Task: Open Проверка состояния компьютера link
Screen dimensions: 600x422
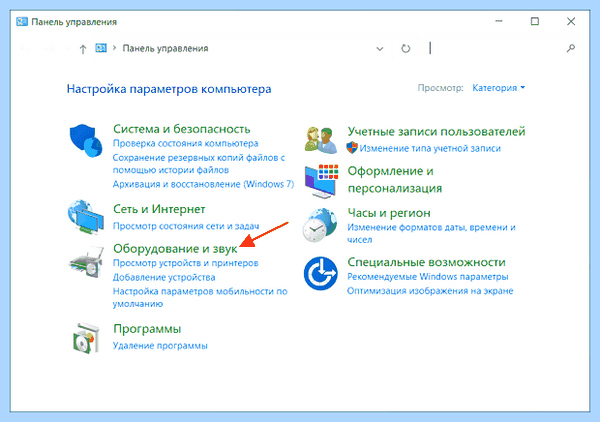Action: 186,143
